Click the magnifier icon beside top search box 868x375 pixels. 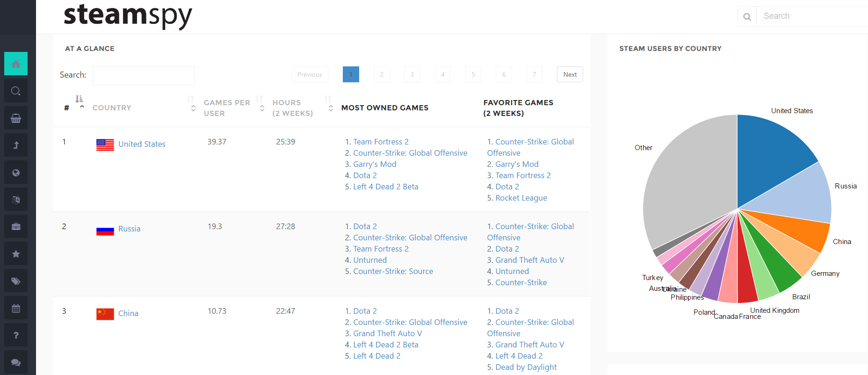point(747,16)
